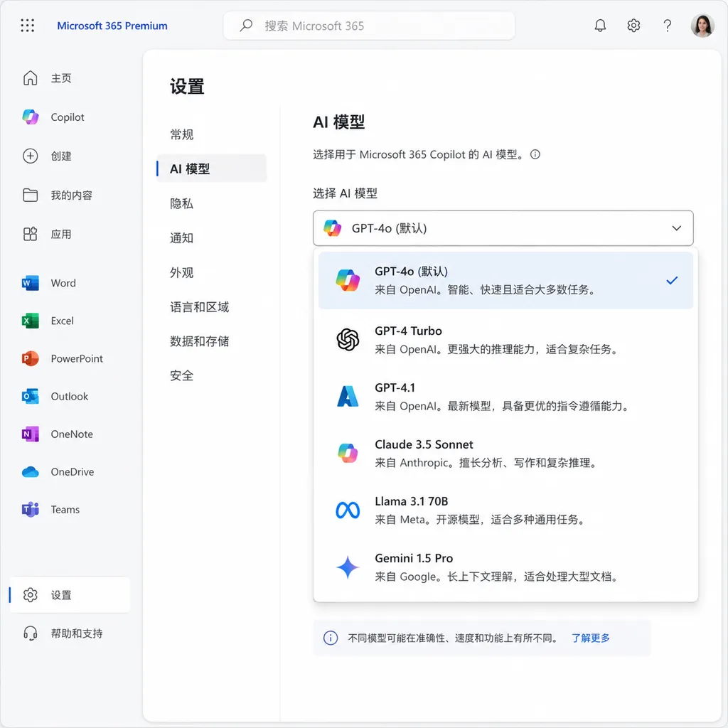Click the Azure logo of GPT-4.1
This screenshot has height=728, width=728.
pos(348,397)
